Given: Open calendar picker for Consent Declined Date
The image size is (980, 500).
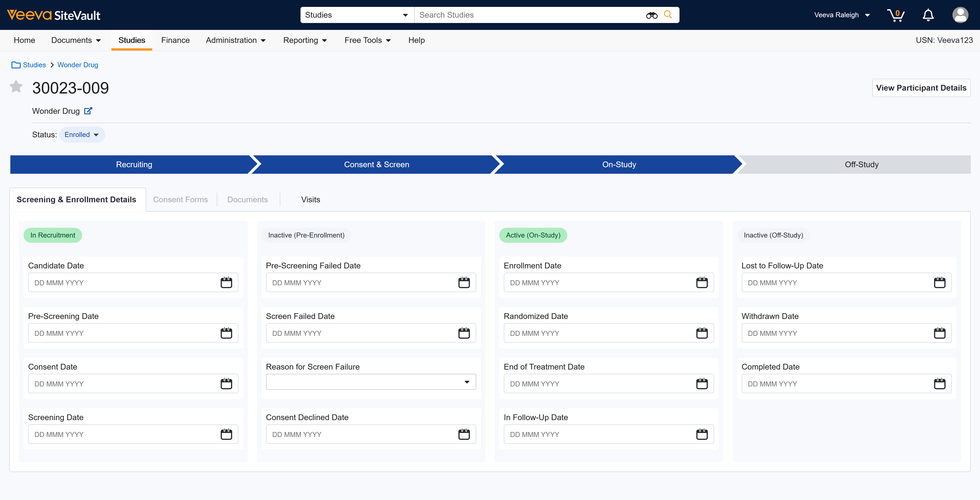Looking at the screenshot, I should (464, 434).
